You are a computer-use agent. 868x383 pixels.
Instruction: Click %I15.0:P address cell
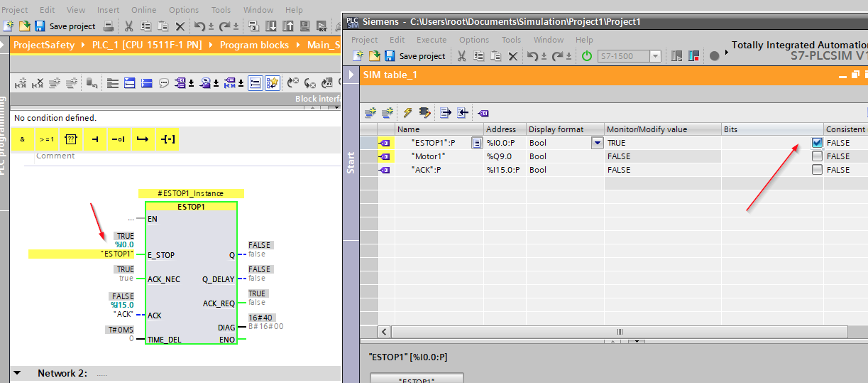click(505, 170)
